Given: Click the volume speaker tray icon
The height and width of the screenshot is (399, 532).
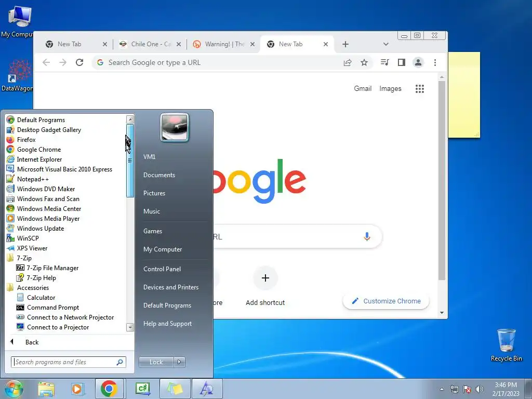Looking at the screenshot, I should pyautogui.click(x=480, y=389).
